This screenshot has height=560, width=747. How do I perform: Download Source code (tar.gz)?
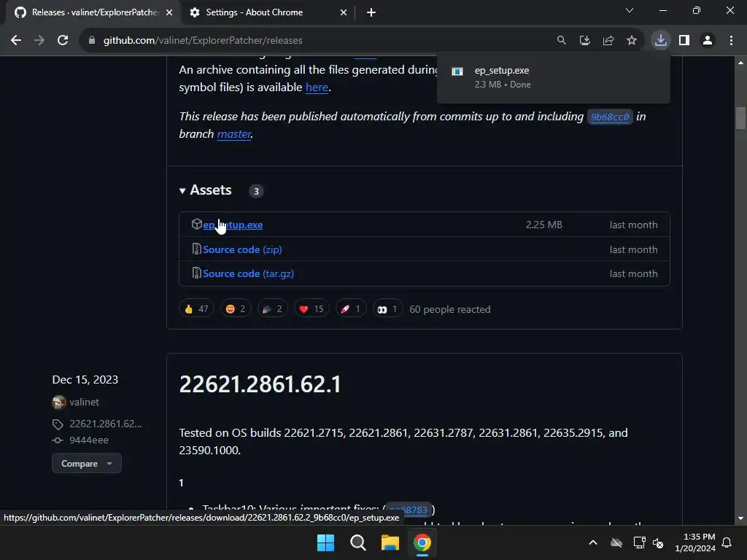point(248,274)
